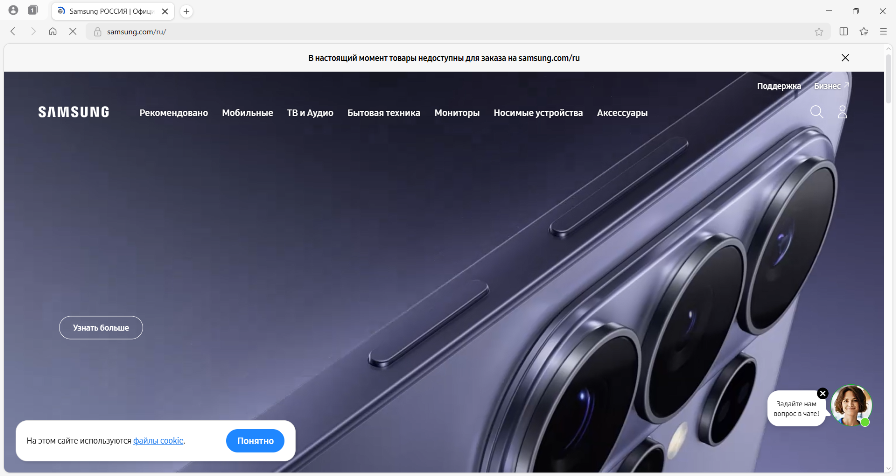
Task: Close the chat prompt bubble
Action: pos(822,393)
